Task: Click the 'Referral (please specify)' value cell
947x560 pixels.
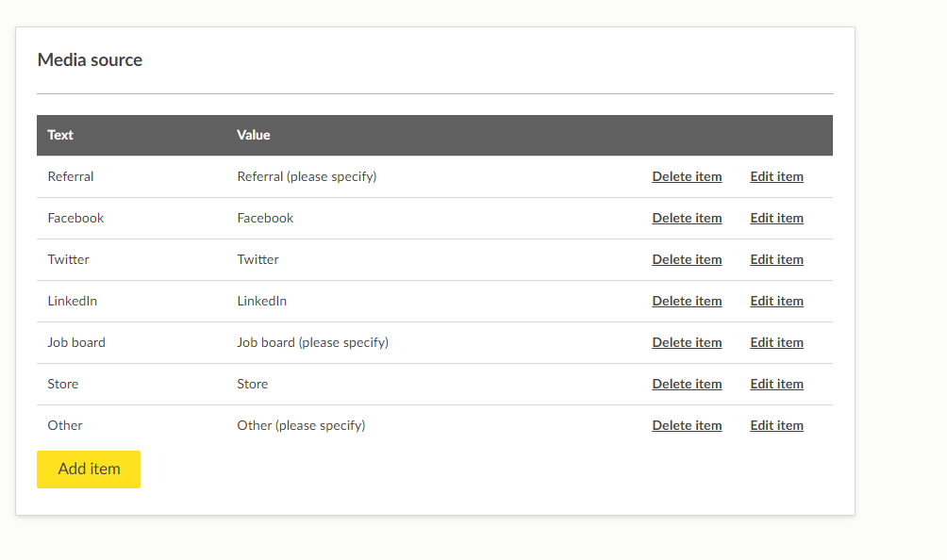Action: pos(307,176)
